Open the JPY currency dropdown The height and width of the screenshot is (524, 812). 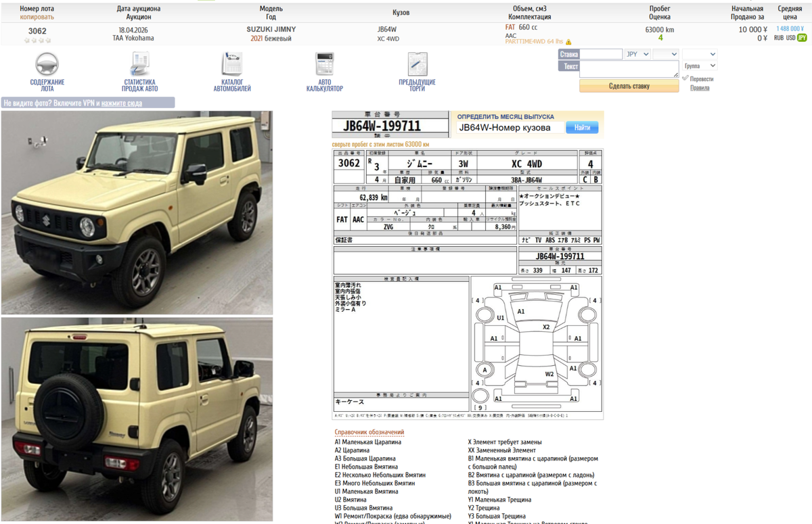[x=637, y=53]
